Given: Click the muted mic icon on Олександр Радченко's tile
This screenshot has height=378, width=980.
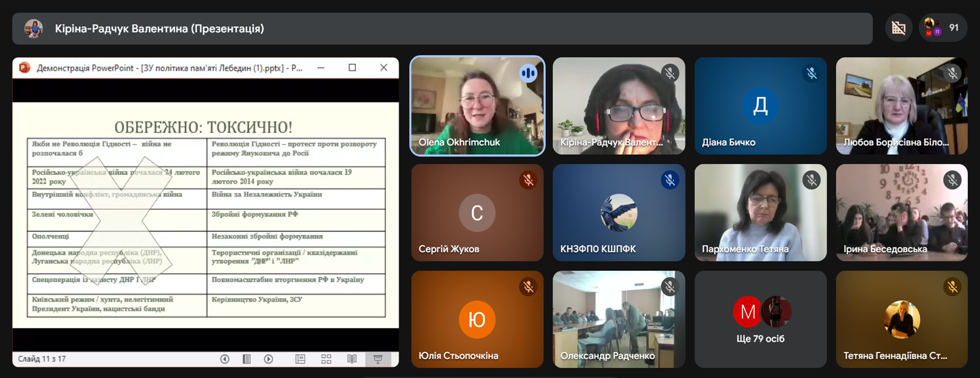Looking at the screenshot, I should click(670, 287).
